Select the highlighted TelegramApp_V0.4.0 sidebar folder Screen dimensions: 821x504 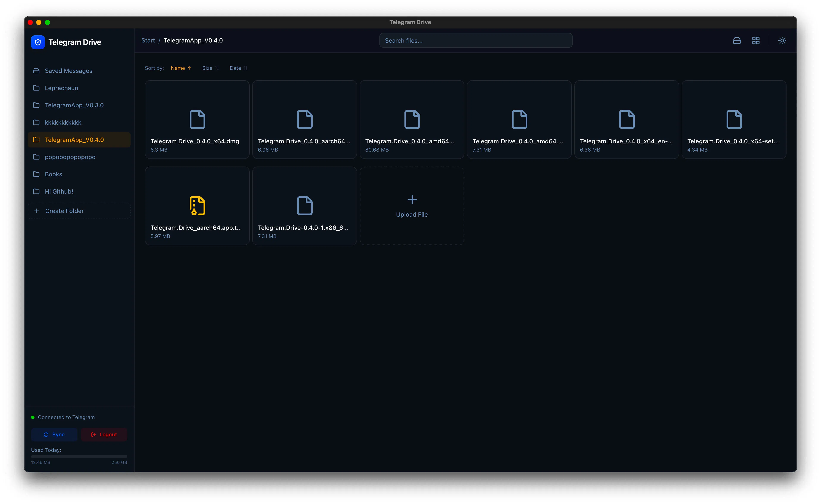(79, 140)
